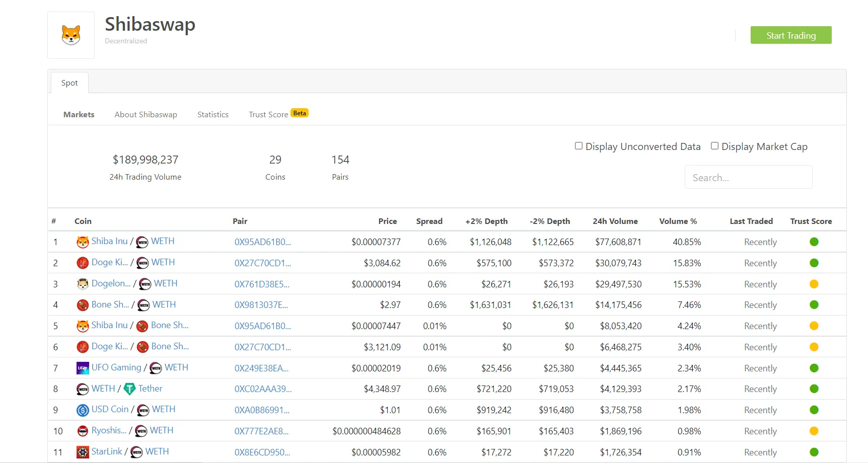Open pair address 0X761D38E5... link
This screenshot has width=868, height=463.
(x=262, y=284)
